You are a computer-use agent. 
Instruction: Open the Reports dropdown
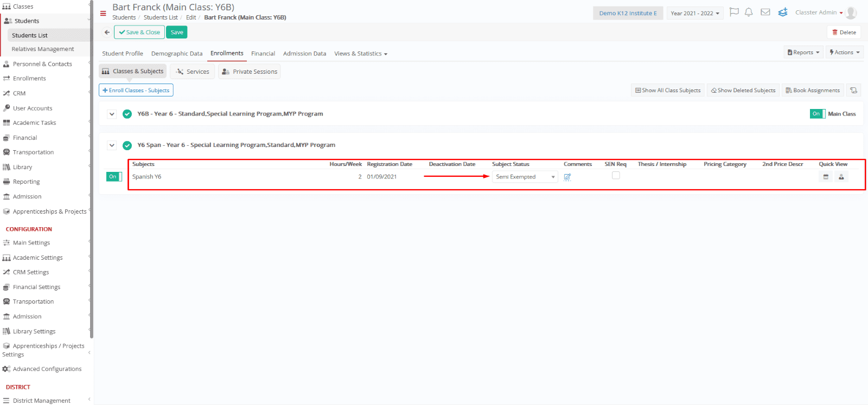click(803, 53)
